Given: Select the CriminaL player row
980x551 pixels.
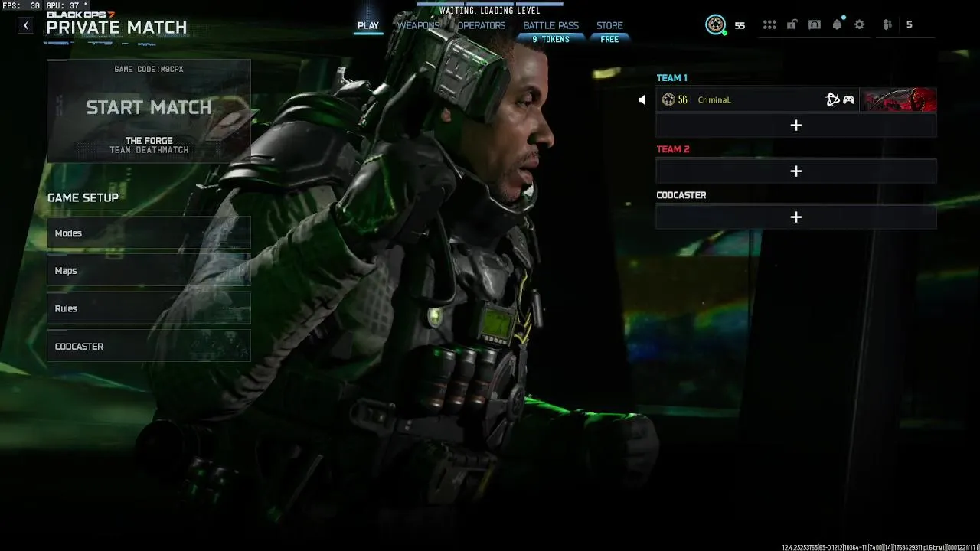Looking at the screenshot, I should tap(796, 99).
